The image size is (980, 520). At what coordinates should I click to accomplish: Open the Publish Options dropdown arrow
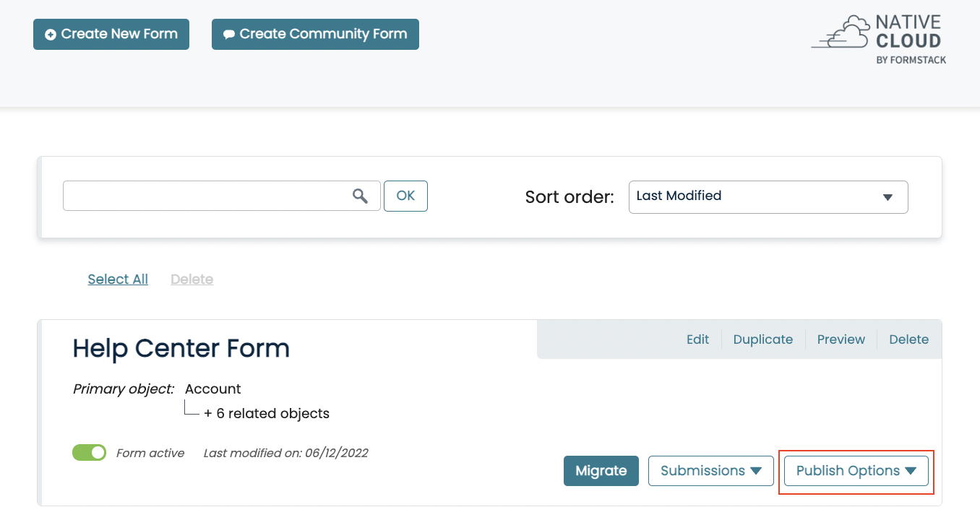click(x=911, y=470)
